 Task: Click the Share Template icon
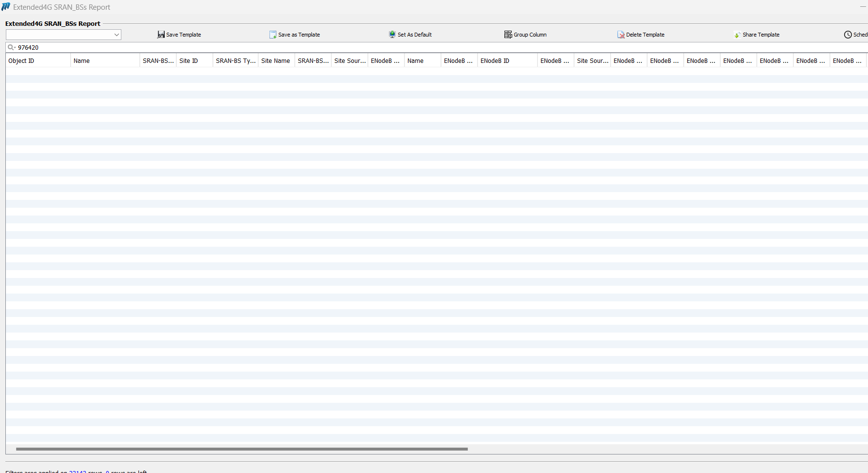point(737,35)
